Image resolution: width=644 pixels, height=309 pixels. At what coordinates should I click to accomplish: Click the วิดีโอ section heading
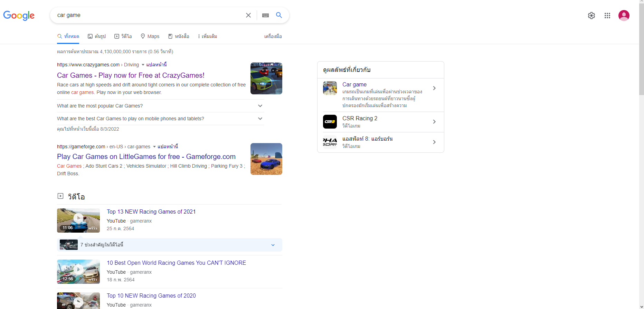(76, 197)
